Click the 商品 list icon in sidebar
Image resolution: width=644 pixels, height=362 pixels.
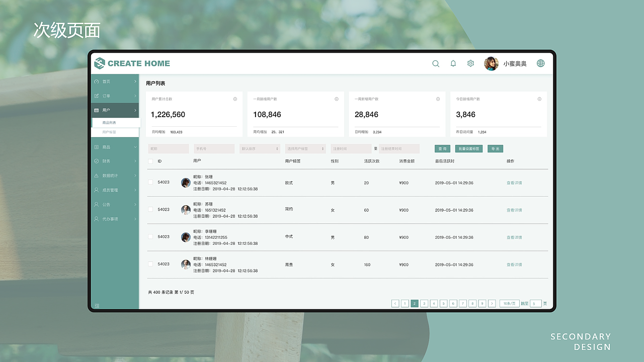click(97, 147)
